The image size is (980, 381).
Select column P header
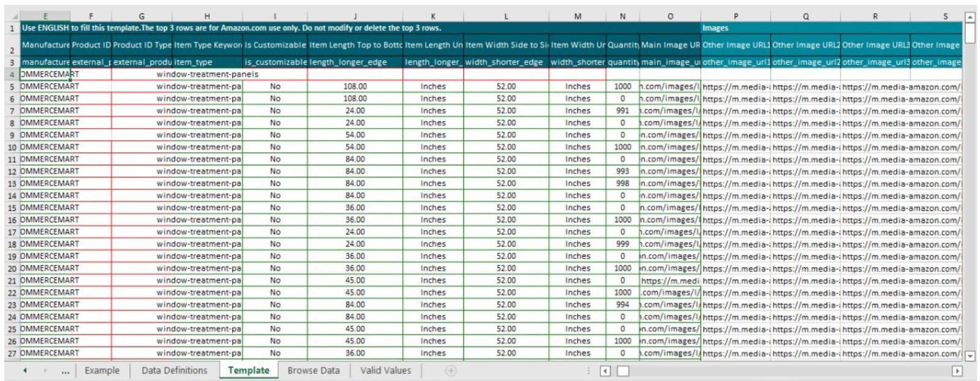pos(736,17)
